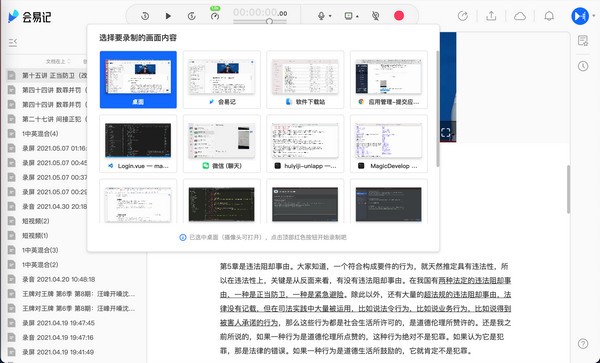Click the 会易记 app logo
The height and width of the screenshot is (363, 600).
tap(29, 16)
